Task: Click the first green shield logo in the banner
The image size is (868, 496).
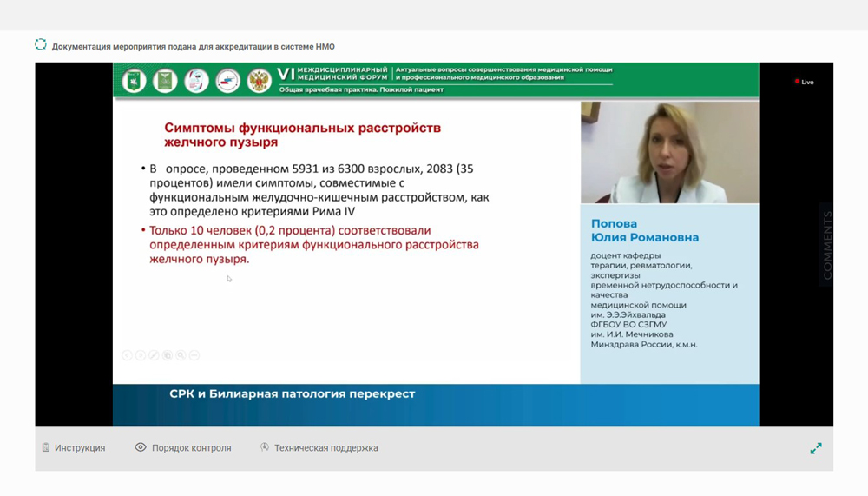Action: [134, 81]
